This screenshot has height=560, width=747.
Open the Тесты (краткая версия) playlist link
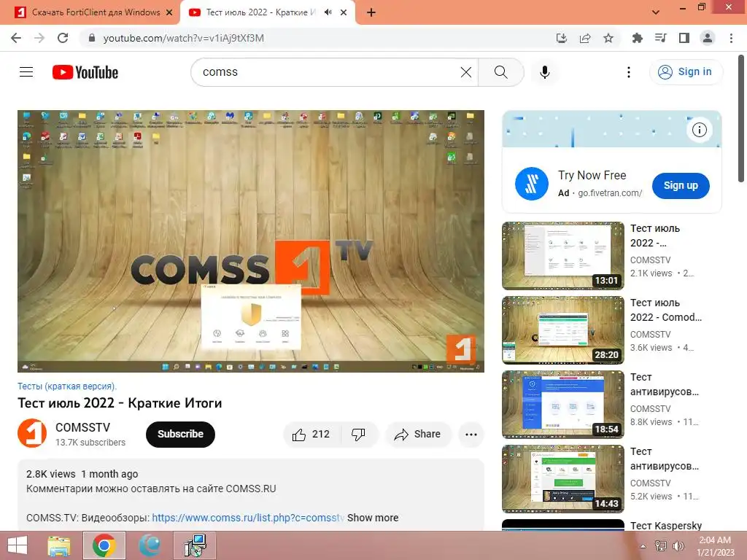coord(66,386)
